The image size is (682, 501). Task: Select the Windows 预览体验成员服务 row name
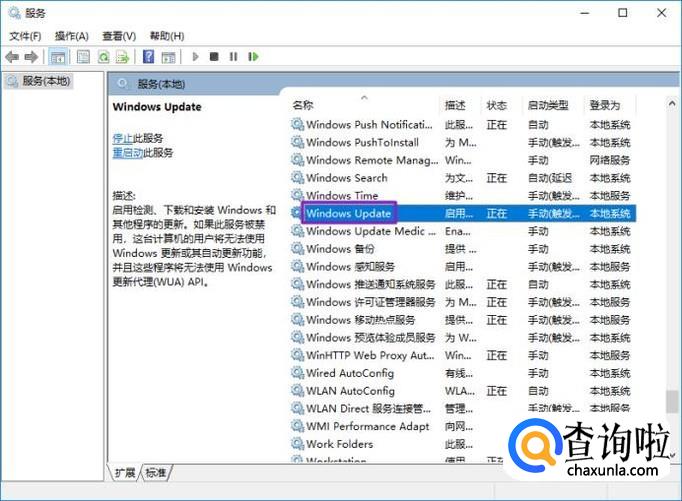tap(371, 337)
